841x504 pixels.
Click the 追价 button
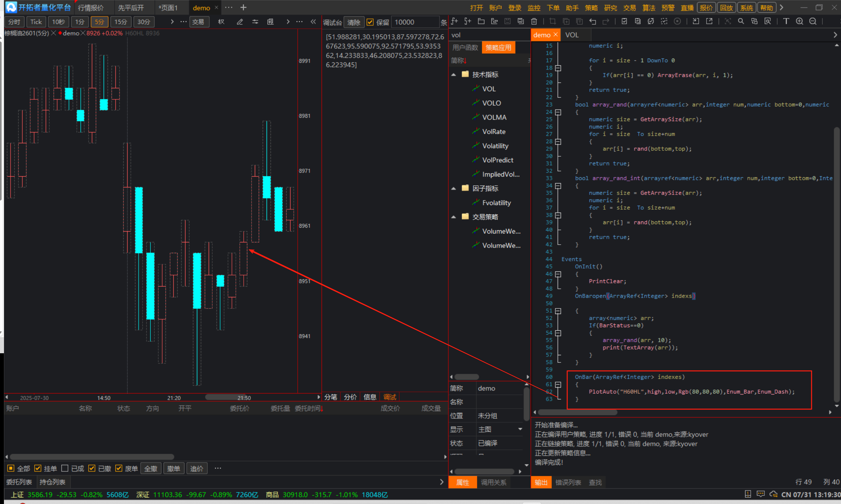click(x=197, y=468)
